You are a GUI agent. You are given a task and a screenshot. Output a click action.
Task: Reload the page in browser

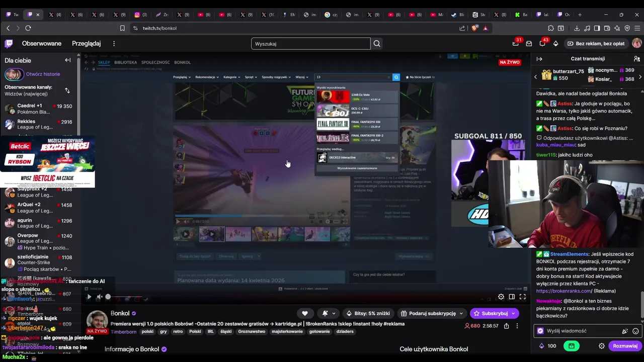click(28, 28)
